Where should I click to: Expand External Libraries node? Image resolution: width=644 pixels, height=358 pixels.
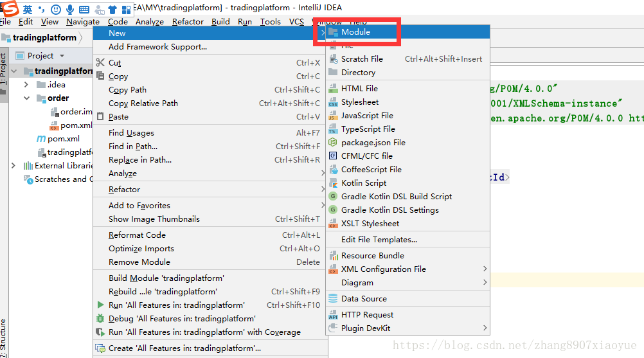[x=13, y=166]
